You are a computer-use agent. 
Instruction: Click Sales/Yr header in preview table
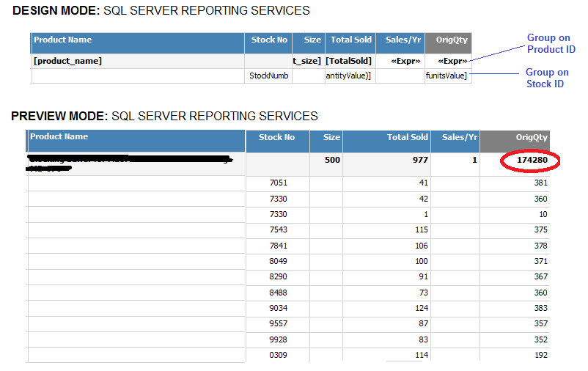coord(455,141)
